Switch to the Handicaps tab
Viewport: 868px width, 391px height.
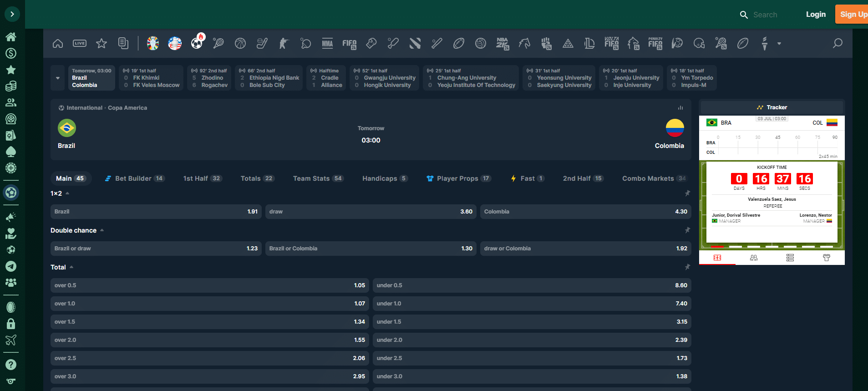point(385,178)
